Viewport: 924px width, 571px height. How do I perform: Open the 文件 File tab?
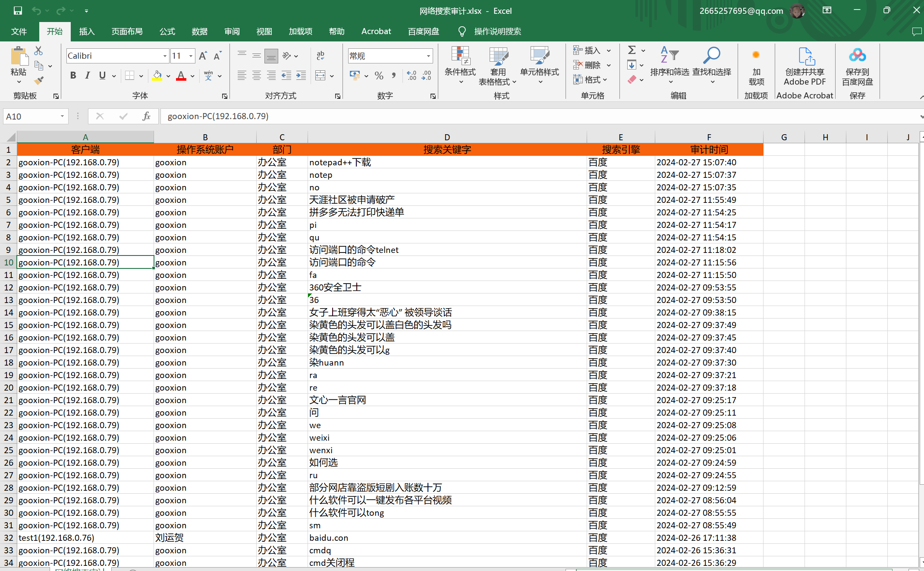point(19,32)
